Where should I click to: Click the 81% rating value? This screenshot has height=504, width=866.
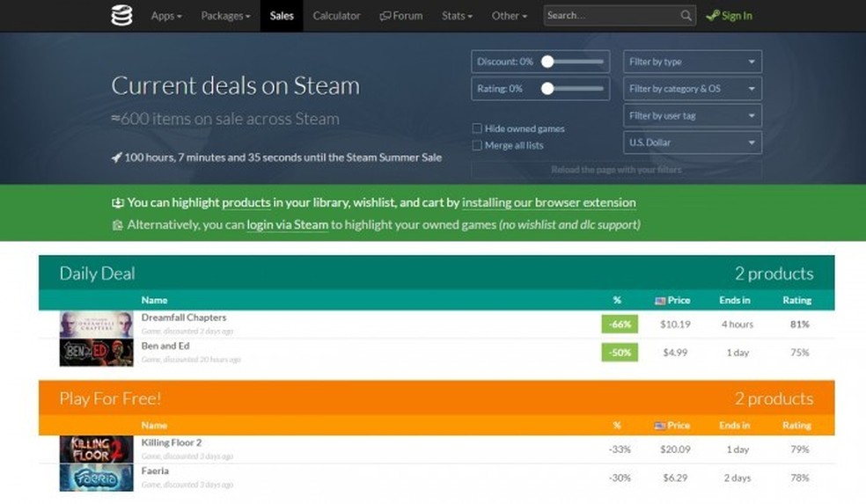pyautogui.click(x=800, y=324)
